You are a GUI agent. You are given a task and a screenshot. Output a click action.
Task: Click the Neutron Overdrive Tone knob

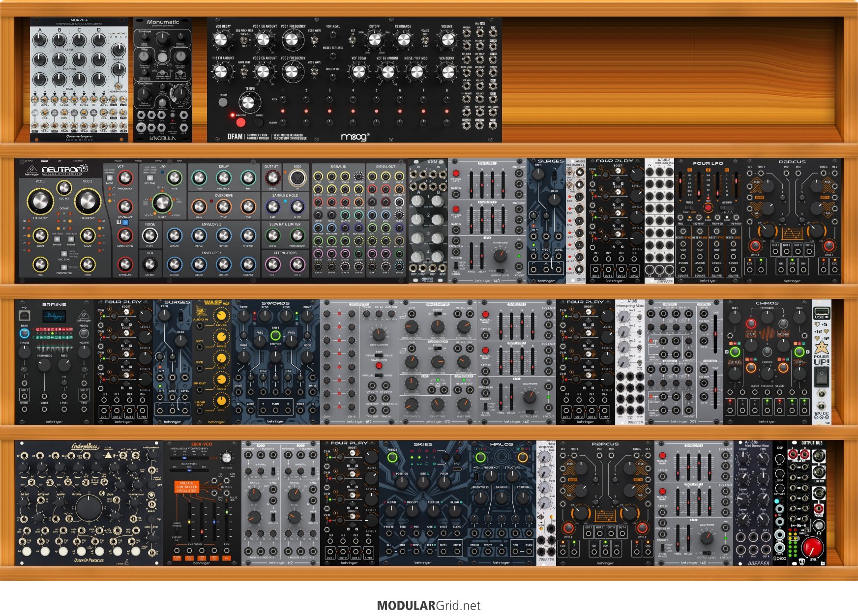pos(224,206)
